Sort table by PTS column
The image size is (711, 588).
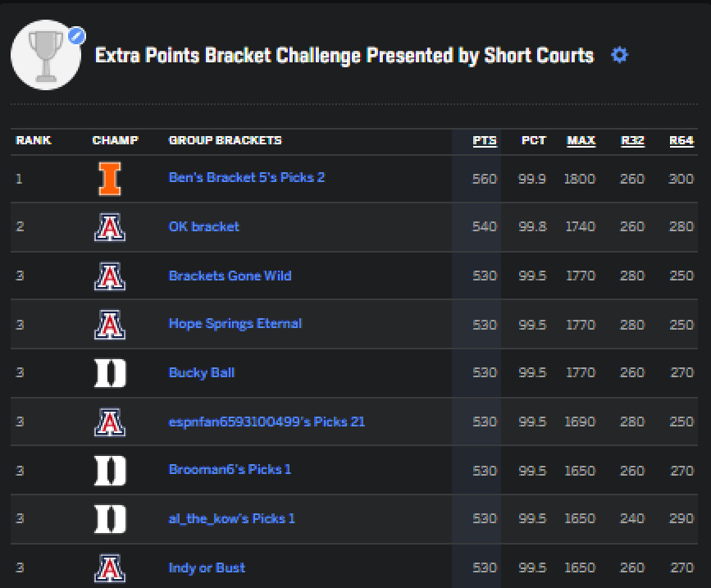[x=485, y=140]
